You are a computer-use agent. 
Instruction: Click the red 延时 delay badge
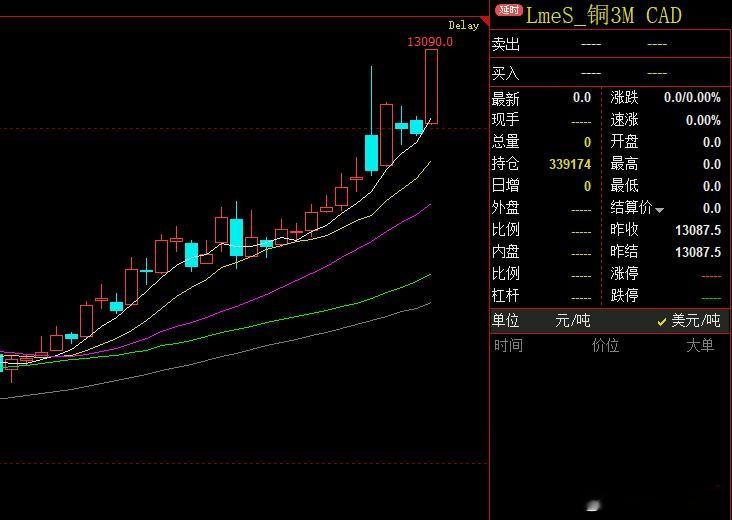point(509,10)
